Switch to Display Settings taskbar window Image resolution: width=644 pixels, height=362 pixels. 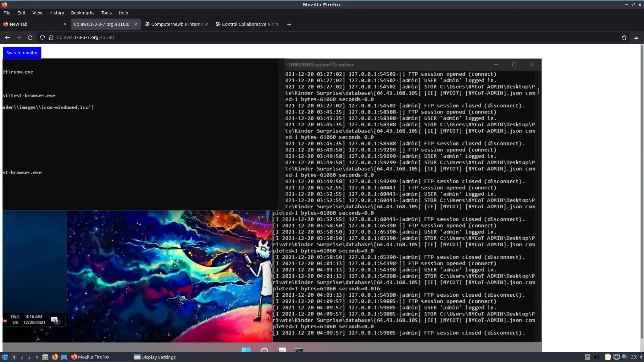click(x=155, y=357)
